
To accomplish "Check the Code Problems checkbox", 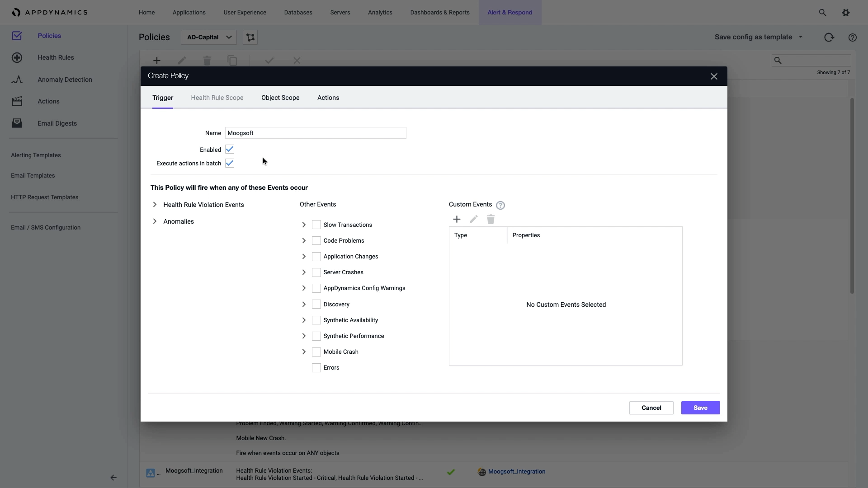I will pos(316,240).
